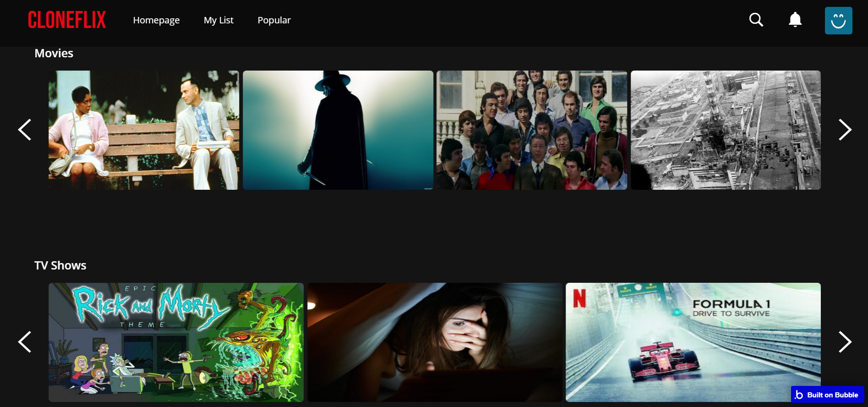The width and height of the screenshot is (868, 407).
Task: Click the TV Shows section heading
Action: tap(60, 265)
